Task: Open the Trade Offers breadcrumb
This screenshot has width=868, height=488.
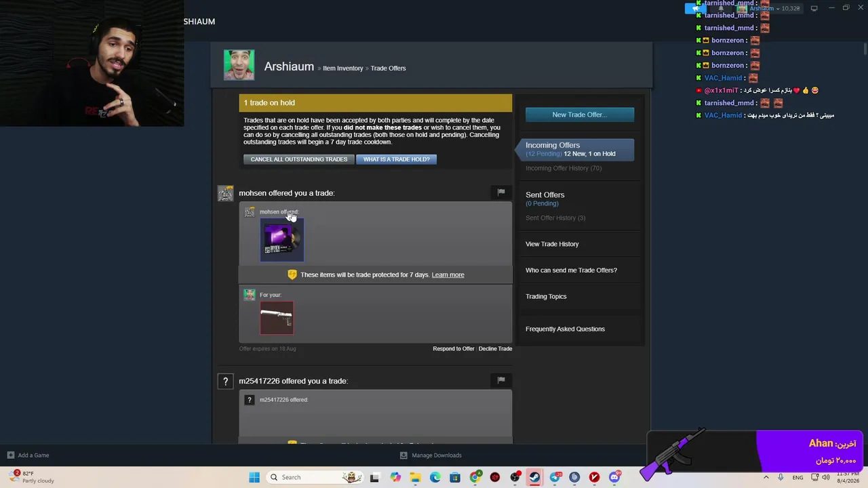Action: 388,68
